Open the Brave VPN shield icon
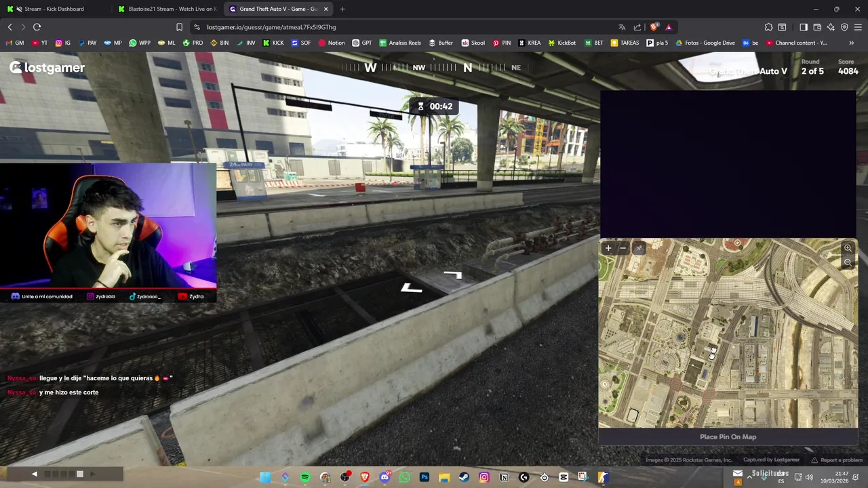The height and width of the screenshot is (488, 868). (844, 27)
